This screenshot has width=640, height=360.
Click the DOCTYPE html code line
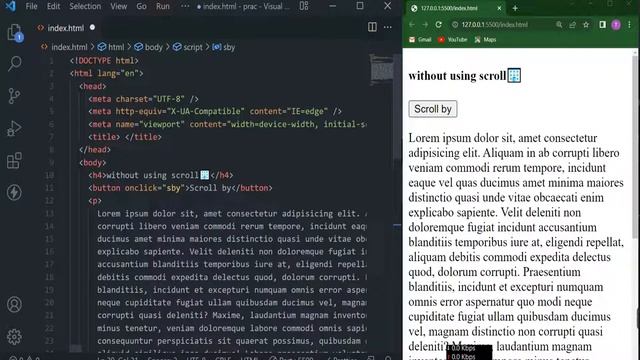pyautogui.click(x=104, y=60)
